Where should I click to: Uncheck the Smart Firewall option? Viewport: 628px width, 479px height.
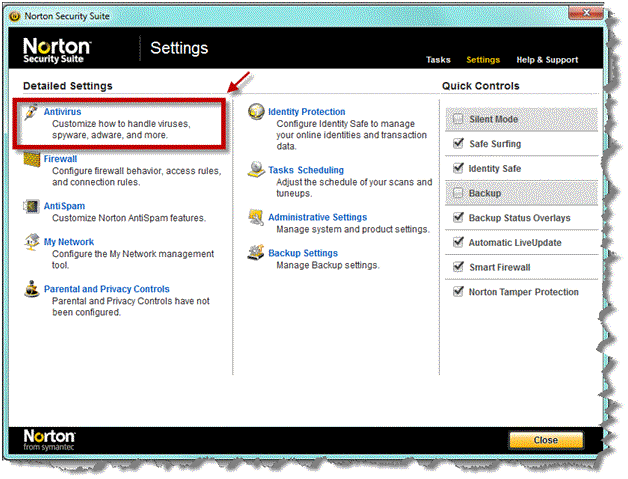tap(458, 267)
